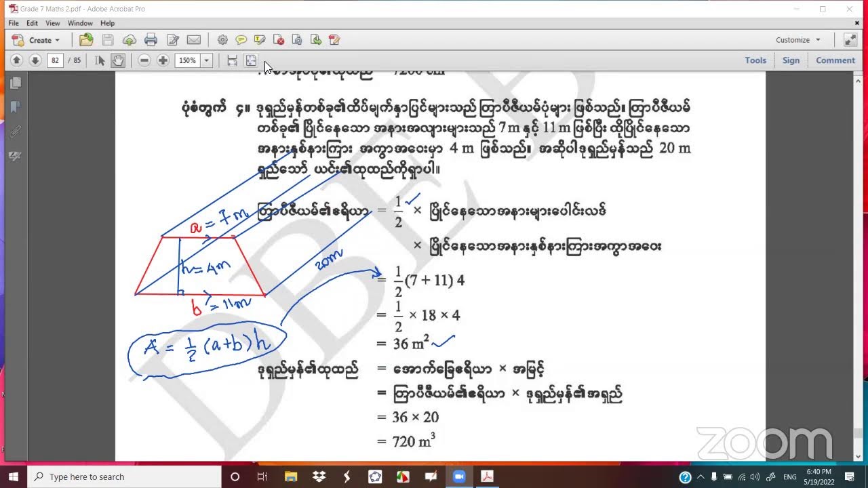The height and width of the screenshot is (488, 868).
Task: Open Task View on taskbar
Action: click(x=262, y=476)
